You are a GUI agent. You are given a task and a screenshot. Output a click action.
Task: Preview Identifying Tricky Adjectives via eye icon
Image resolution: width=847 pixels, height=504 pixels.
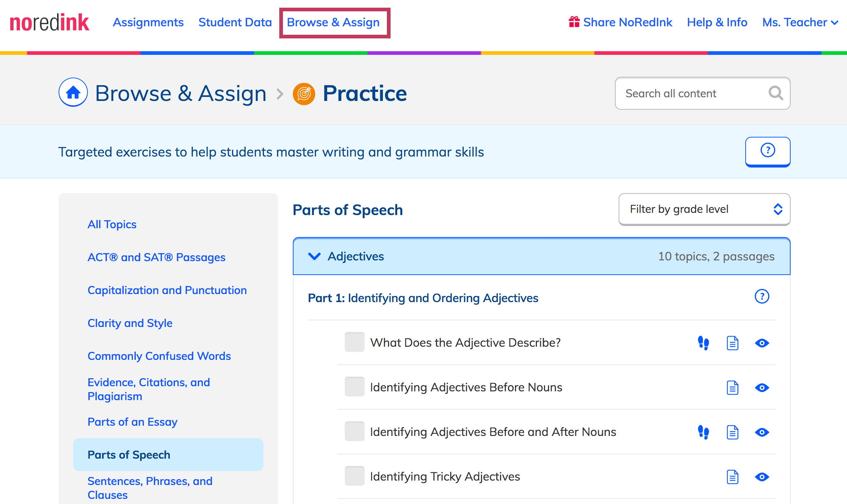(x=762, y=477)
